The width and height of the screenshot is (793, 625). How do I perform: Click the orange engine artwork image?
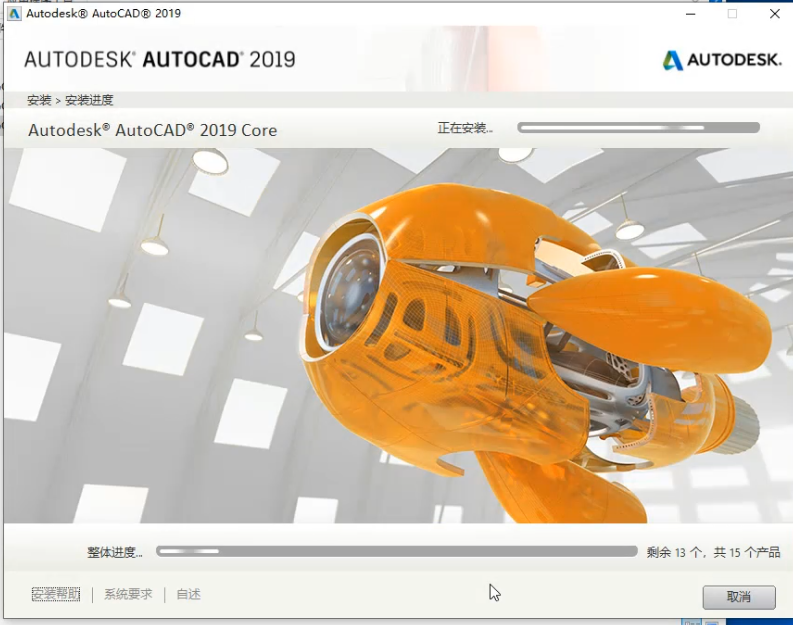[x=398, y=335]
